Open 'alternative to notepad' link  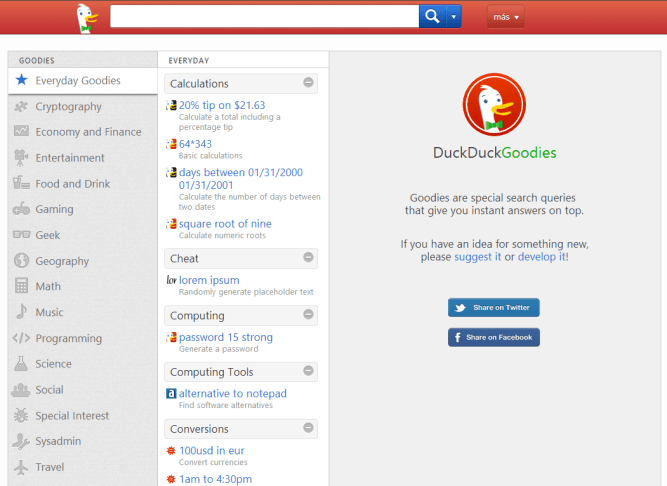coord(233,394)
